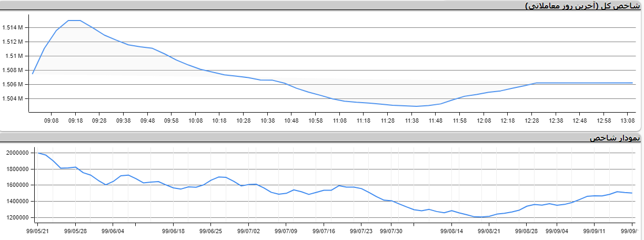
Task: Click the 1600000 value on the lower chart axis
Action: (x=19, y=185)
